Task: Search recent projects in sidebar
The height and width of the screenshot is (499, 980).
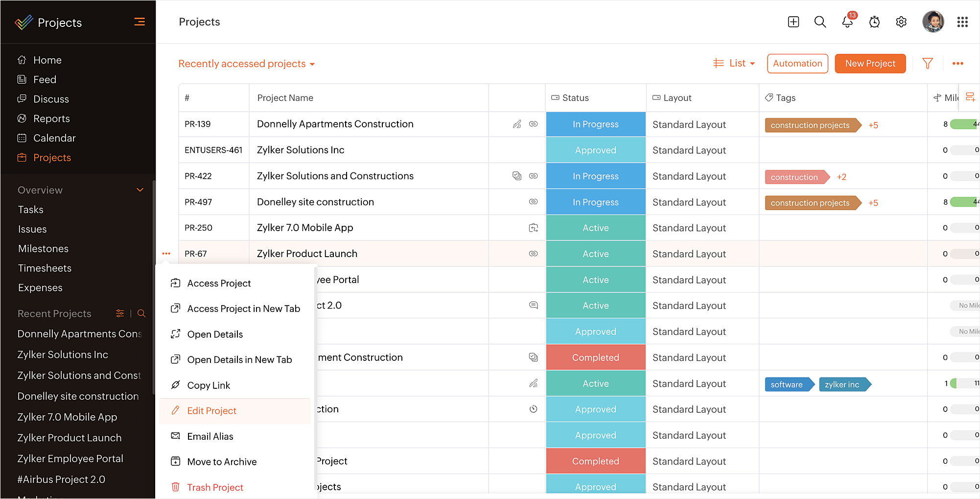Action: [141, 313]
